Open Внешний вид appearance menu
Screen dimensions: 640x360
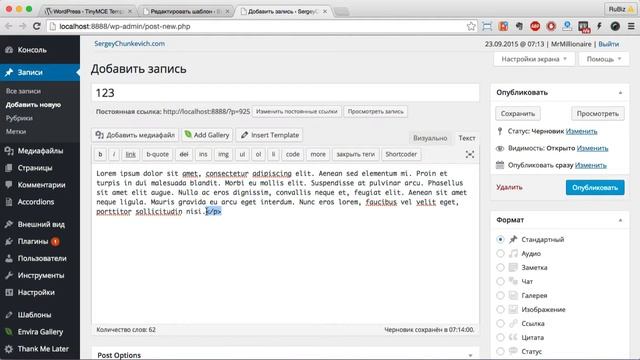[x=40, y=224]
